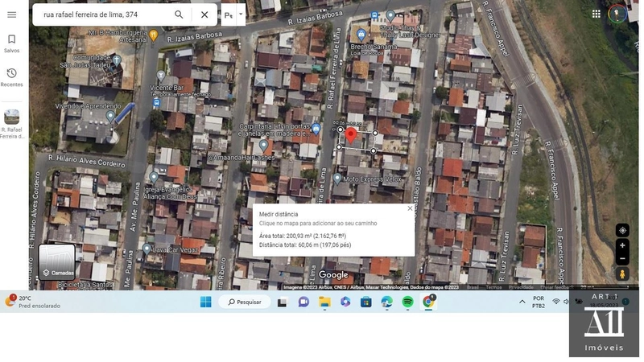The image size is (644, 362).
Task: Click the search magnifier icon
Action: (179, 14)
